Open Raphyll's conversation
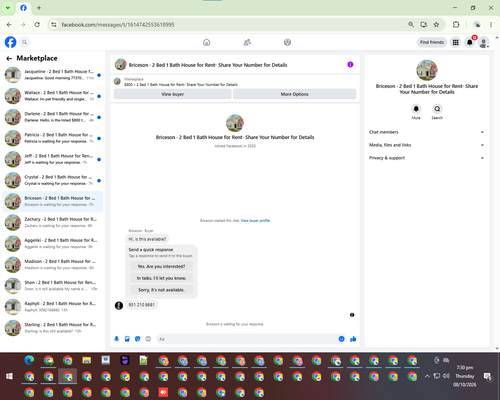 click(x=53, y=307)
